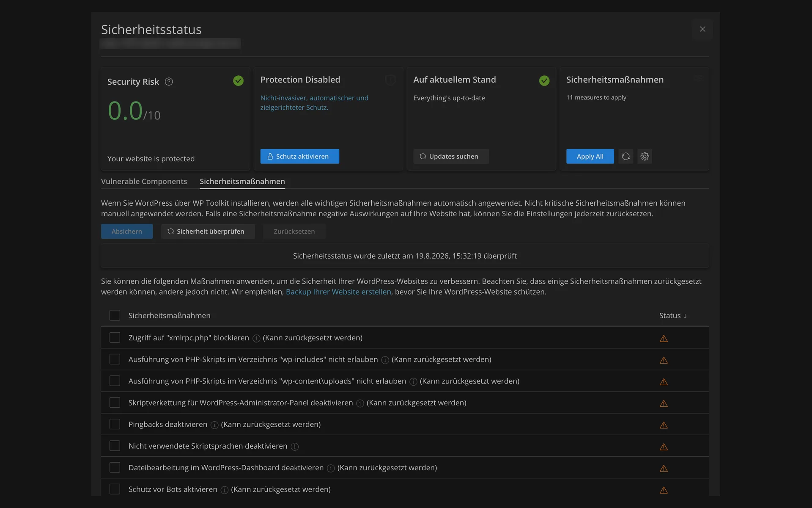Check the wp-content\uploads PHP-Skripts measure checkbox
Screen dimensions: 812x508
click(x=115, y=381)
